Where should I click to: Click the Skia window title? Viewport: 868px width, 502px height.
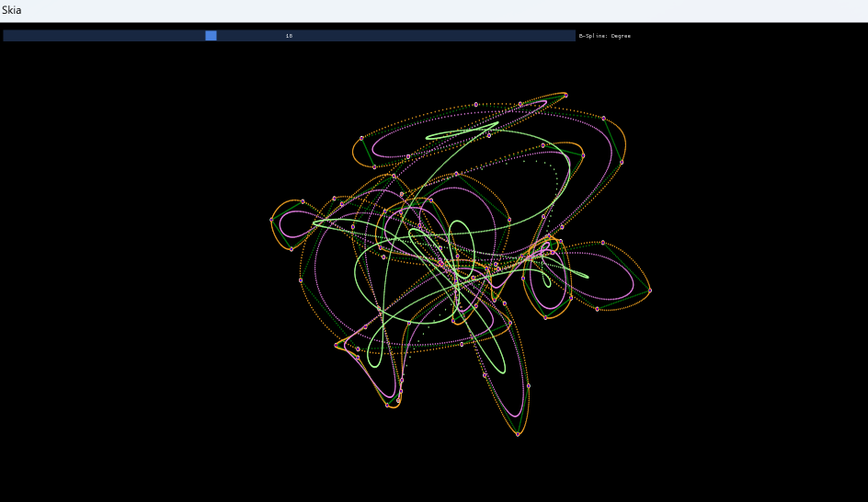point(12,10)
